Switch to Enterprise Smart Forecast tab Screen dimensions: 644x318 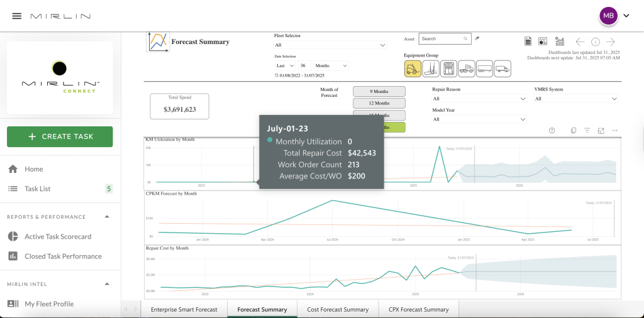pos(184,309)
